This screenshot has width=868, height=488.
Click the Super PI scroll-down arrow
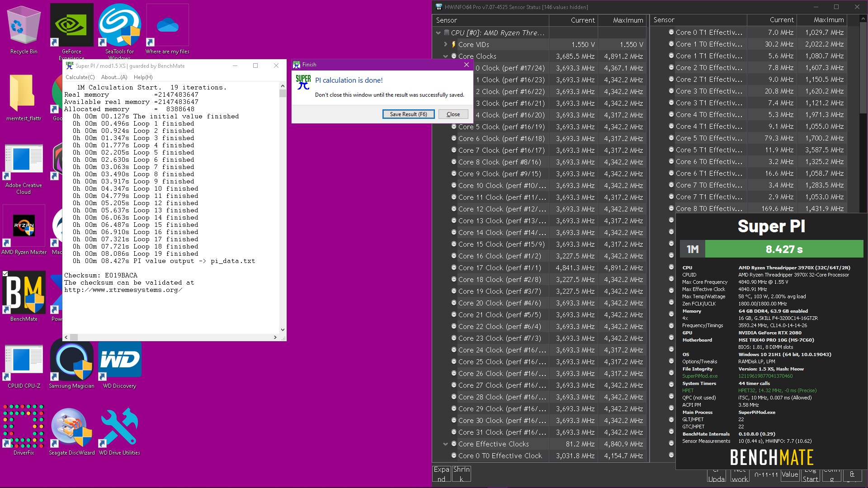283,330
